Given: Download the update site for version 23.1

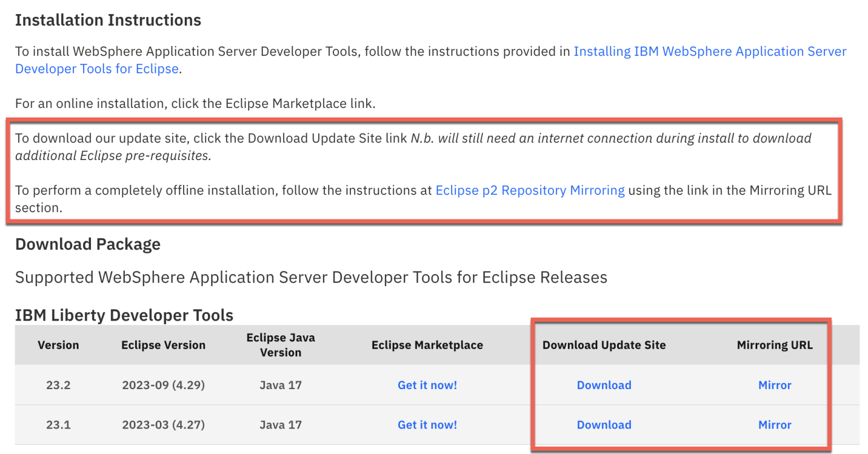Looking at the screenshot, I should pos(604,425).
